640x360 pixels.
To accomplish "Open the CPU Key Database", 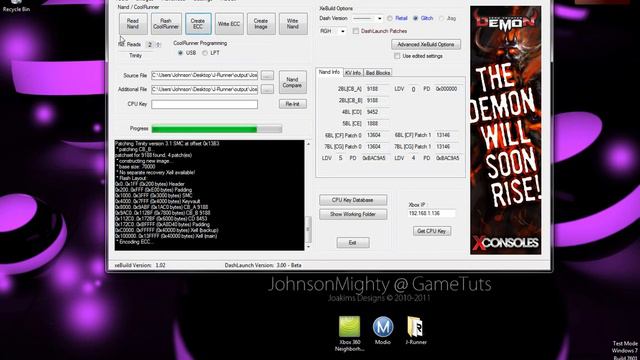I will point(353,200).
